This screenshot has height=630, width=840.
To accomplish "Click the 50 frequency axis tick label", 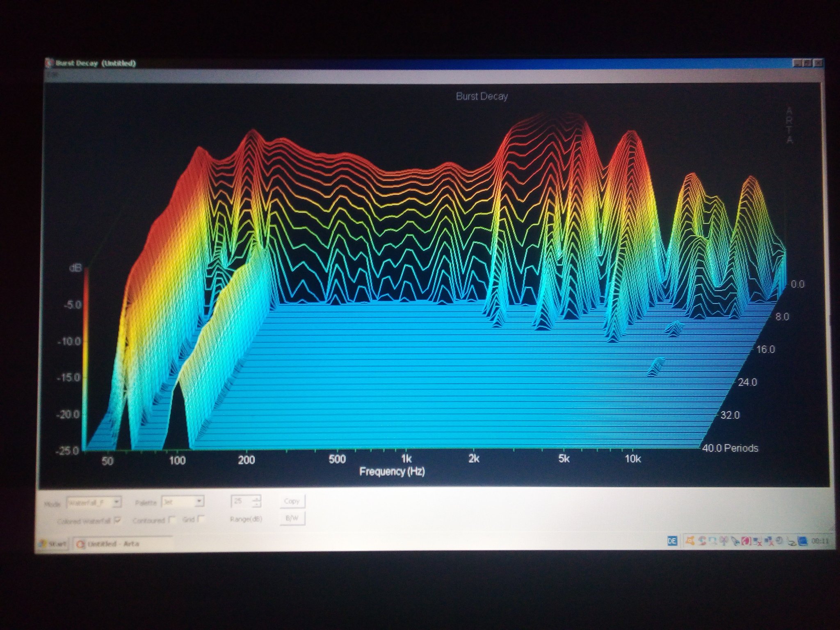I will (x=107, y=461).
